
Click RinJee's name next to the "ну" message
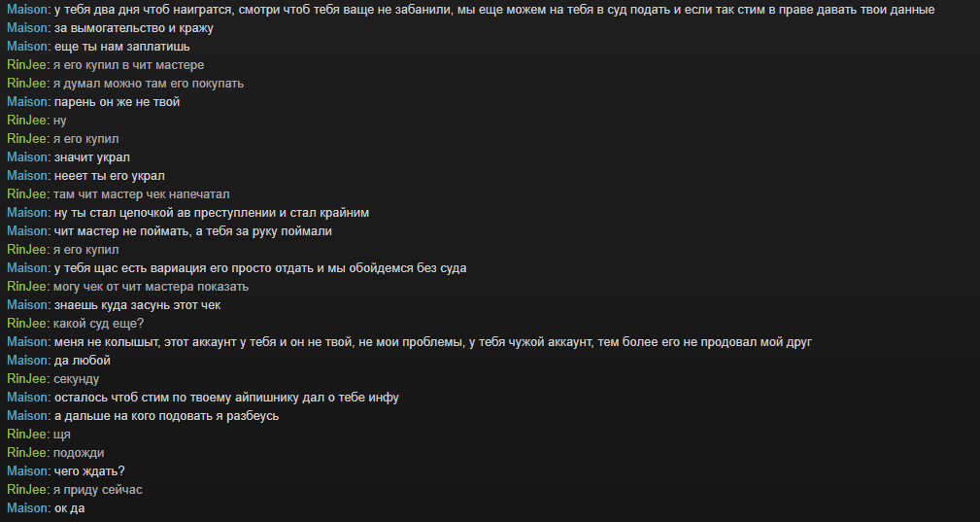click(x=27, y=121)
